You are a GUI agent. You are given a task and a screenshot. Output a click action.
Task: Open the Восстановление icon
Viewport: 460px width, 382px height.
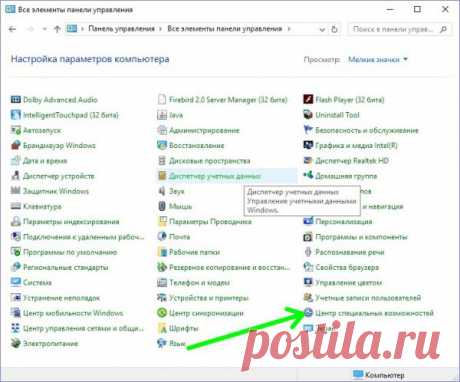[162, 145]
